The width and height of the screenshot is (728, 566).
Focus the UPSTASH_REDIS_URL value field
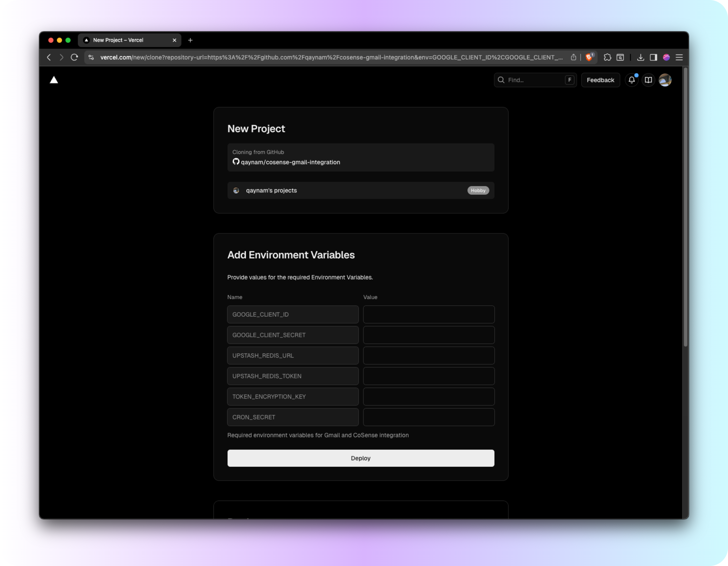pyautogui.click(x=429, y=355)
